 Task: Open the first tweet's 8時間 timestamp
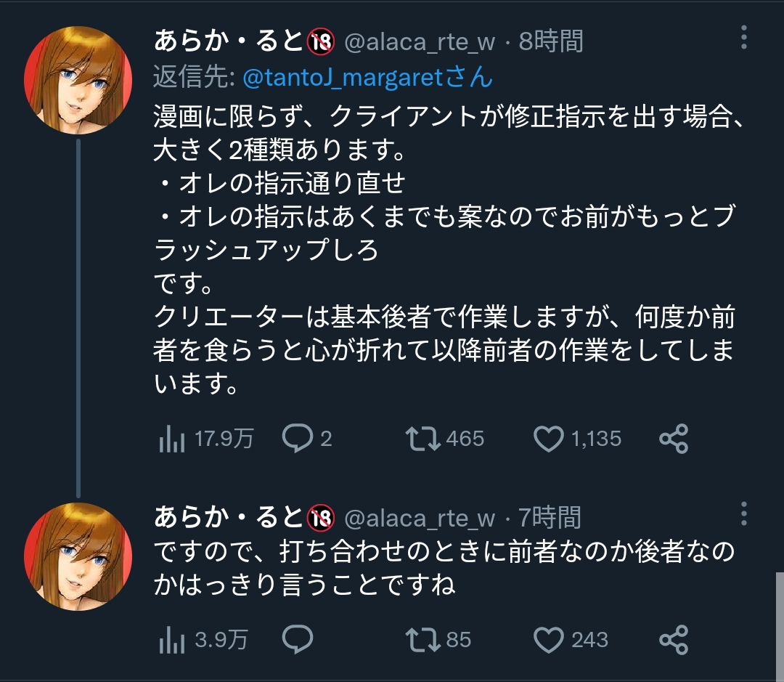551,42
